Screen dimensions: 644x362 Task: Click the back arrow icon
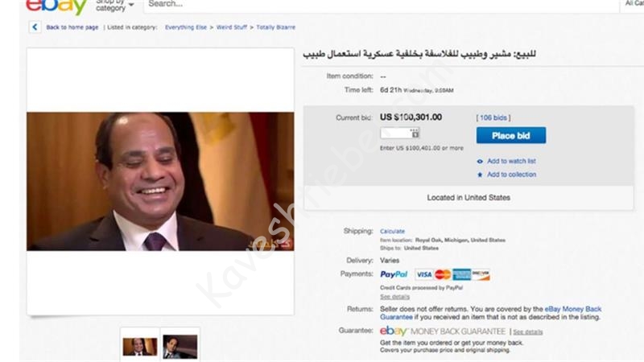tap(35, 27)
